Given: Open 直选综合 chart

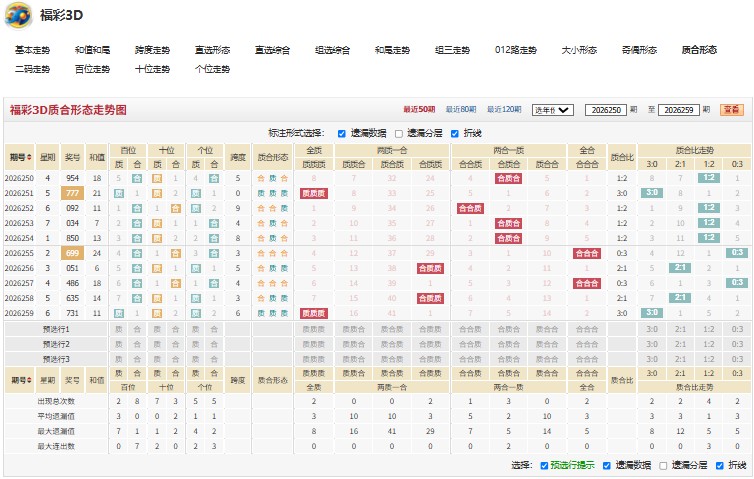Looking at the screenshot, I should click(273, 50).
